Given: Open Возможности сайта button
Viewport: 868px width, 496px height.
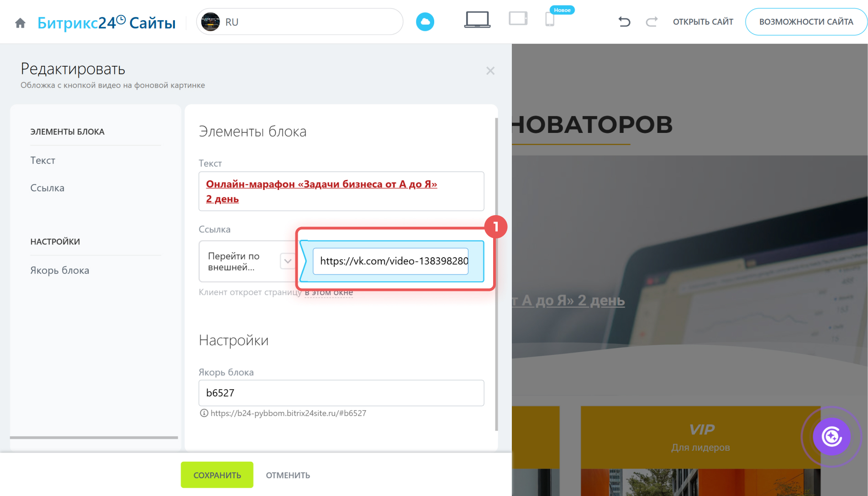Looking at the screenshot, I should [806, 21].
